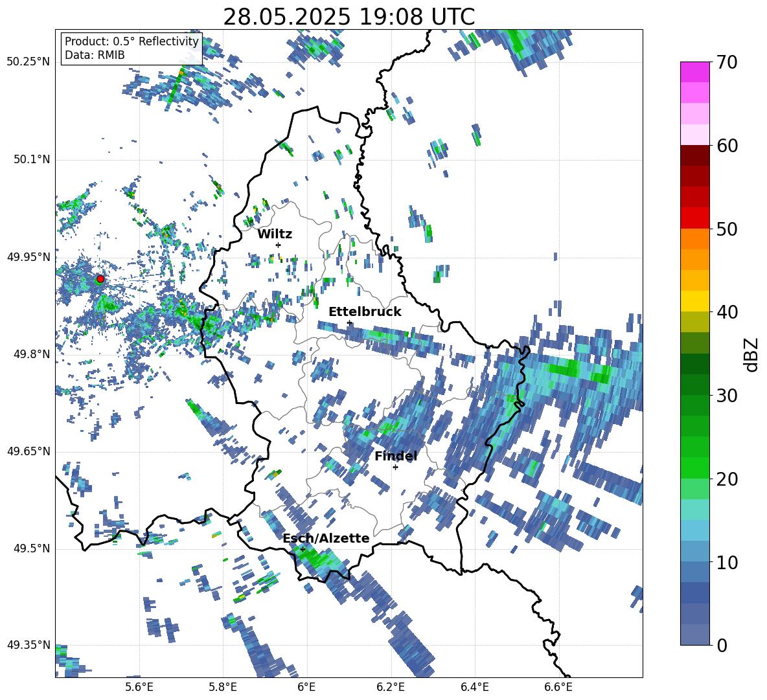Click the 50.25°N latitude label
This screenshot has height=700, width=767.
(29, 62)
